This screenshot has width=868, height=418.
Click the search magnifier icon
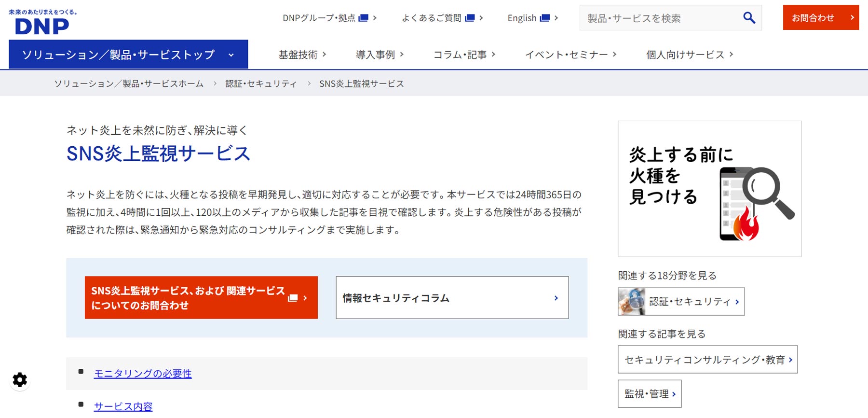(749, 18)
